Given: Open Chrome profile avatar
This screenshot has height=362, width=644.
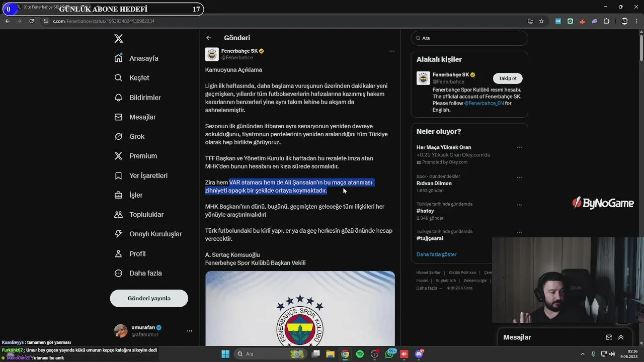Looking at the screenshot, I should tap(624, 21).
